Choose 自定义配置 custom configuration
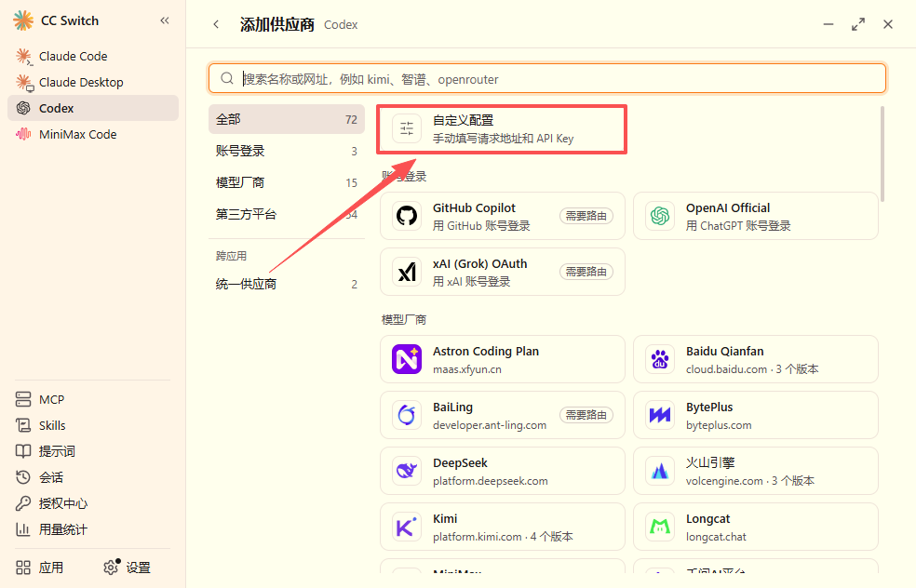 pyautogui.click(x=502, y=129)
